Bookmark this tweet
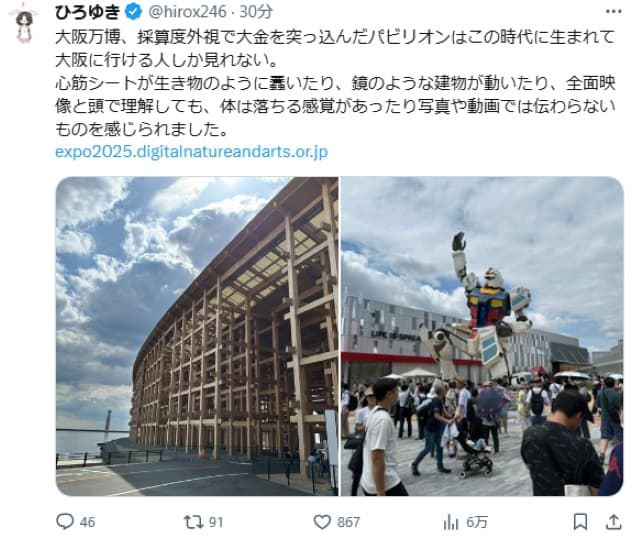Image resolution: width=640 pixels, height=536 pixels. (580, 521)
